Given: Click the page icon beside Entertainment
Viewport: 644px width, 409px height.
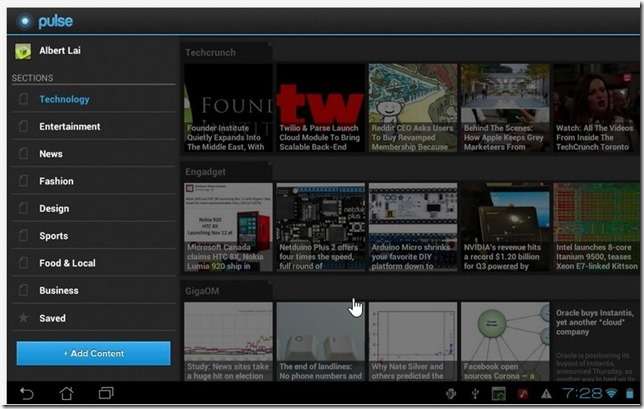Looking at the screenshot, I should tap(24, 126).
